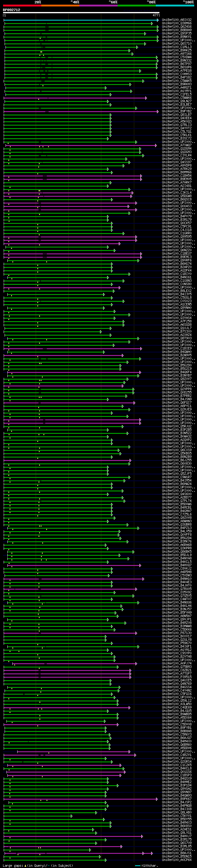This screenshot has width=197, height=868.
Task: Select hit label UniRef100_C3KIL4
Action: pyautogui.click(x=177, y=193)
